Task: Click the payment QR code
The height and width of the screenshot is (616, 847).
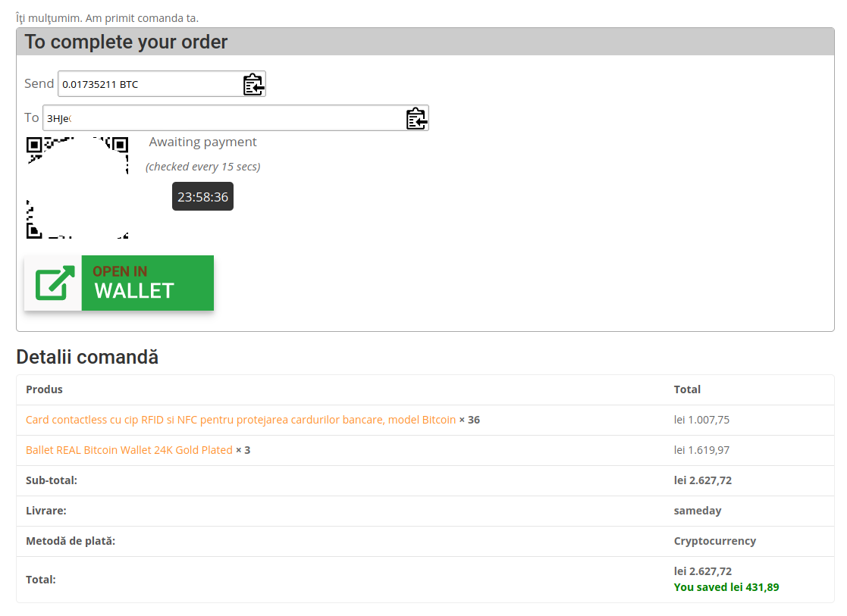Action: coord(77,188)
